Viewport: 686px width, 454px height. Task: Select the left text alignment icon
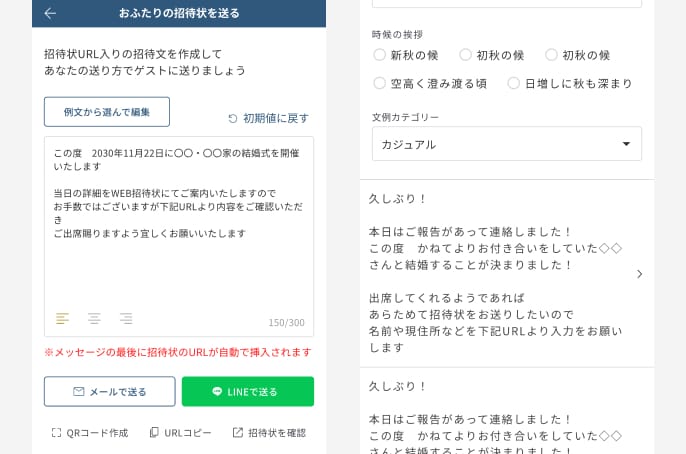(62, 319)
